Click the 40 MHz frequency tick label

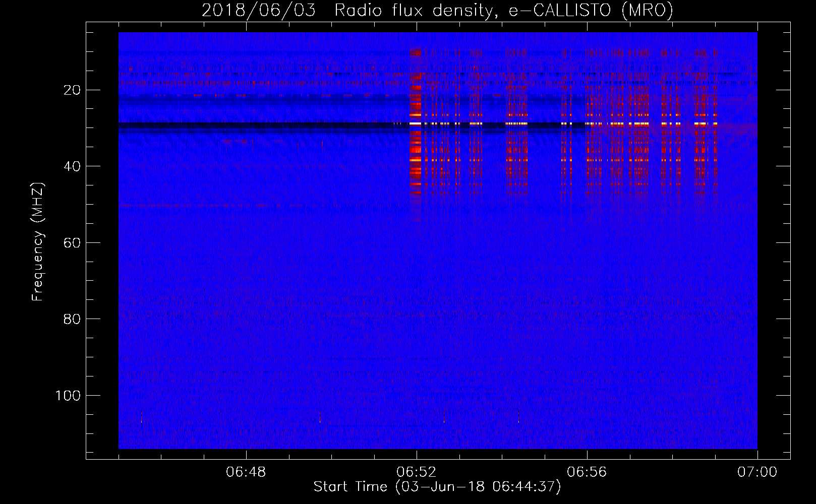tap(72, 166)
